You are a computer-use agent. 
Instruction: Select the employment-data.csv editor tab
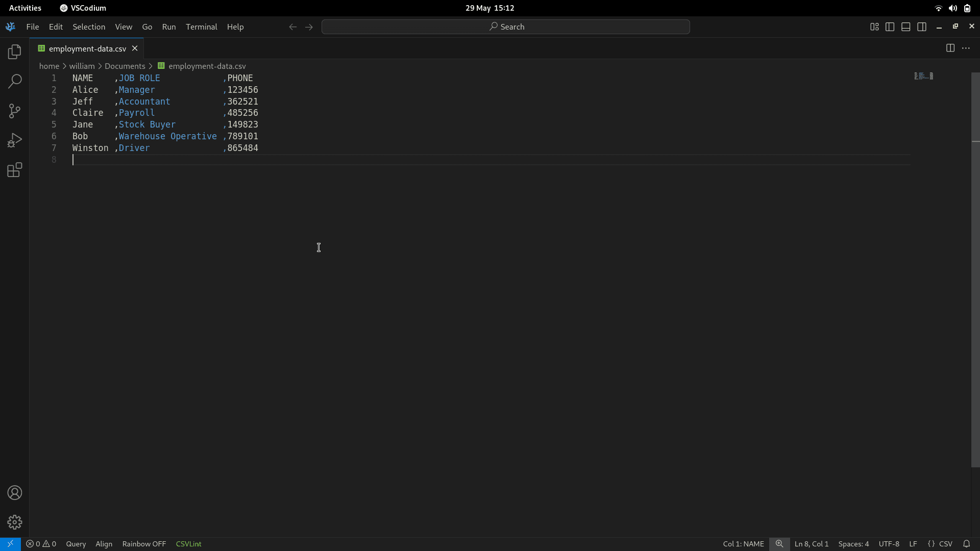click(x=87, y=48)
